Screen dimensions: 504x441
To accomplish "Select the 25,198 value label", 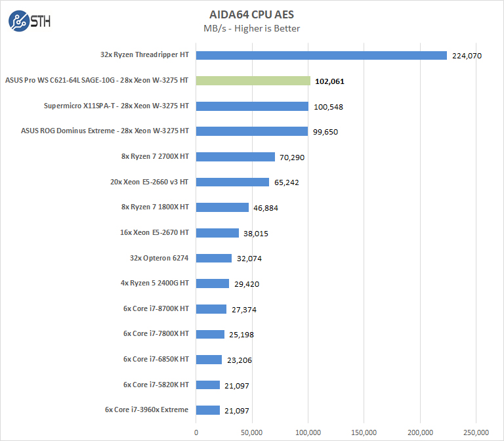I will pyautogui.click(x=241, y=335).
